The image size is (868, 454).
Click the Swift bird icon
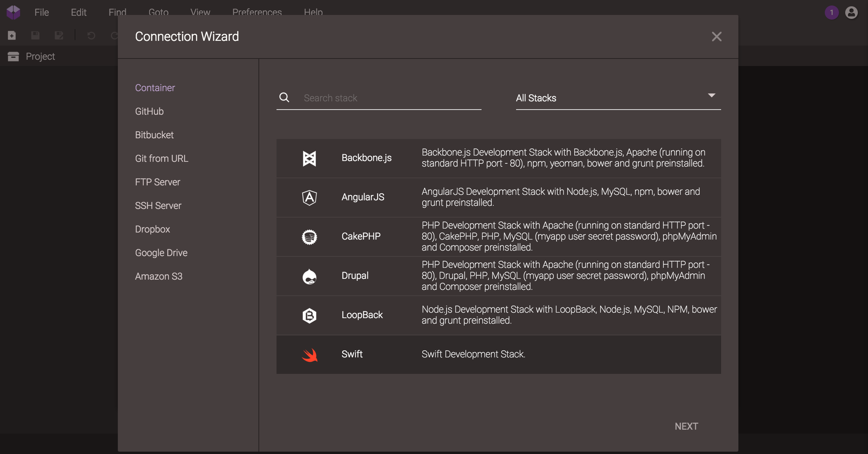309,355
